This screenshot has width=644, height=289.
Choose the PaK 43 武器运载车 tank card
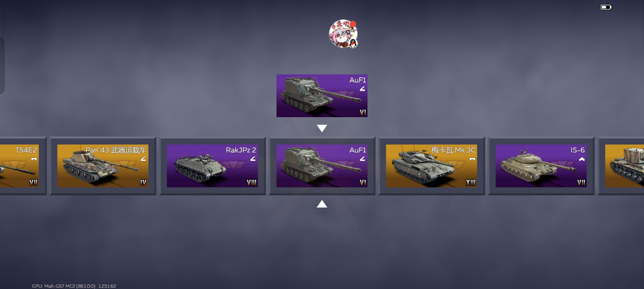[103, 166]
